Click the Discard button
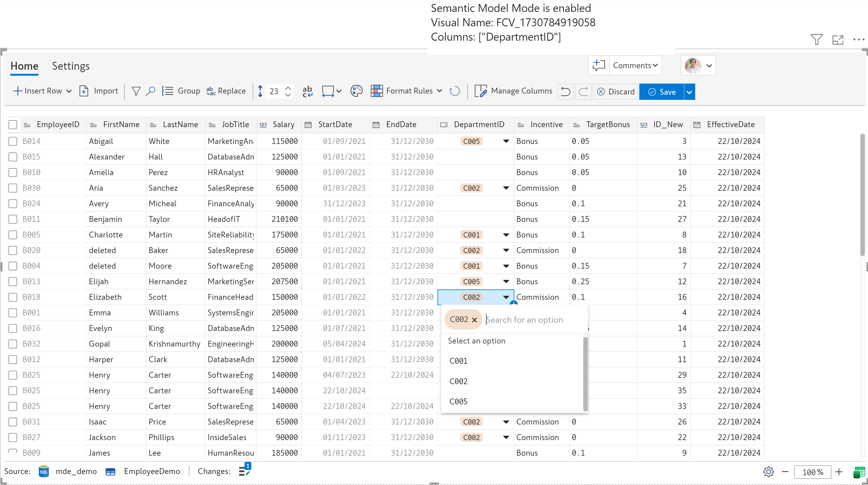868x485 pixels. click(x=616, y=92)
